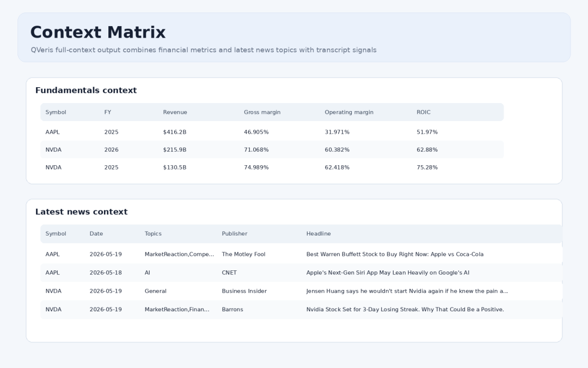Select the NVDA symbol in $130.5B row

(53, 167)
